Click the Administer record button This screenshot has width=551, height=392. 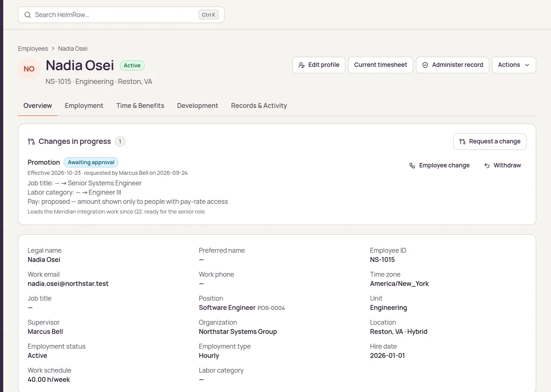[x=453, y=65]
